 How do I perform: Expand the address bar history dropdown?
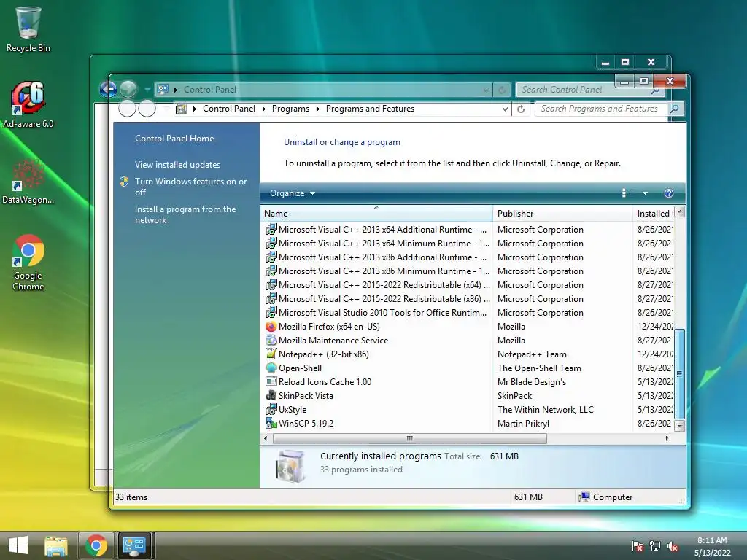tap(505, 109)
